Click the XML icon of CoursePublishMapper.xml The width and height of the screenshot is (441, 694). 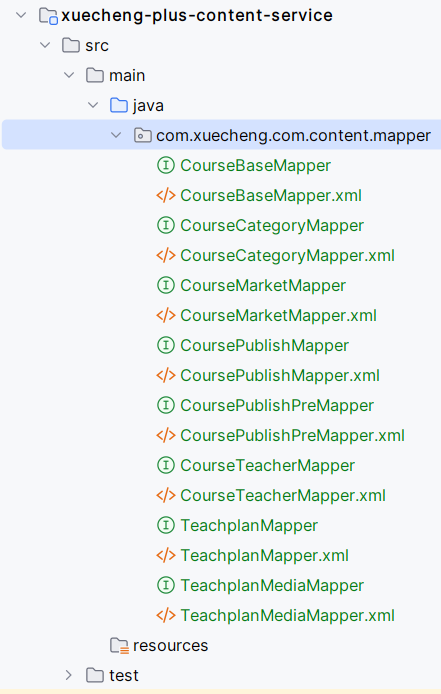click(x=166, y=375)
